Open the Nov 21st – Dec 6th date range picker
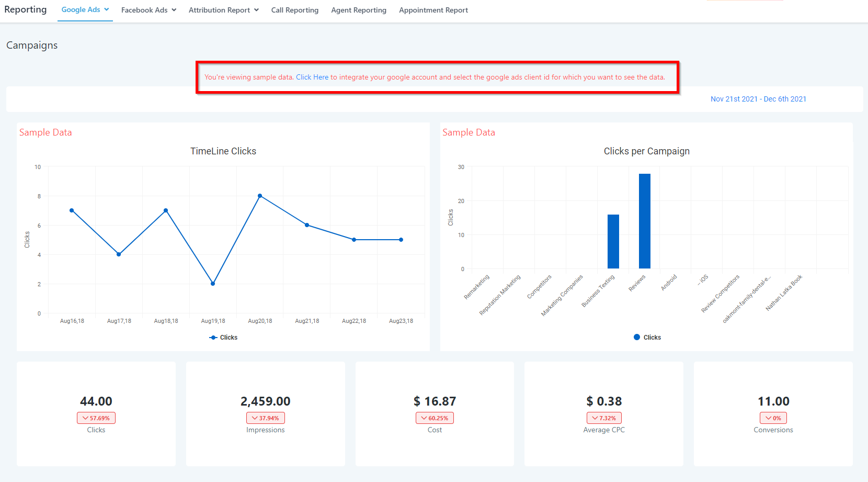 pyautogui.click(x=758, y=99)
